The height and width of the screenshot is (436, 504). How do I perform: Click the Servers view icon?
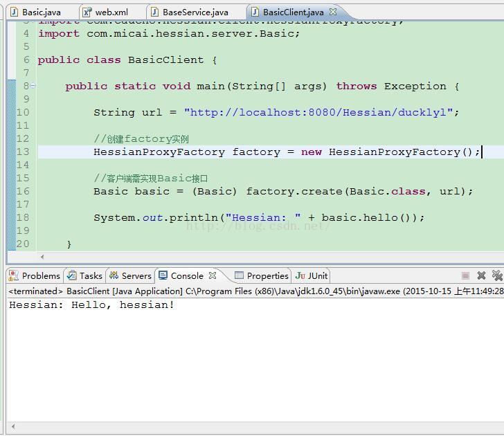click(114, 275)
